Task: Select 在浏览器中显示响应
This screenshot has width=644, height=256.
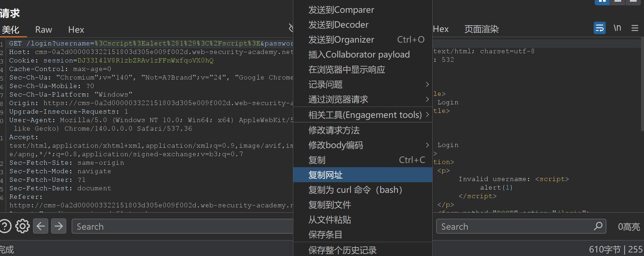Action: [x=363, y=69]
